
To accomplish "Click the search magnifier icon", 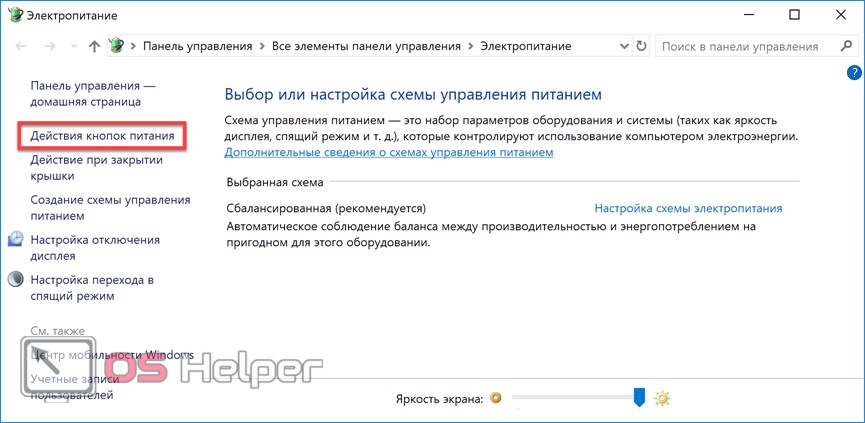I will [845, 46].
